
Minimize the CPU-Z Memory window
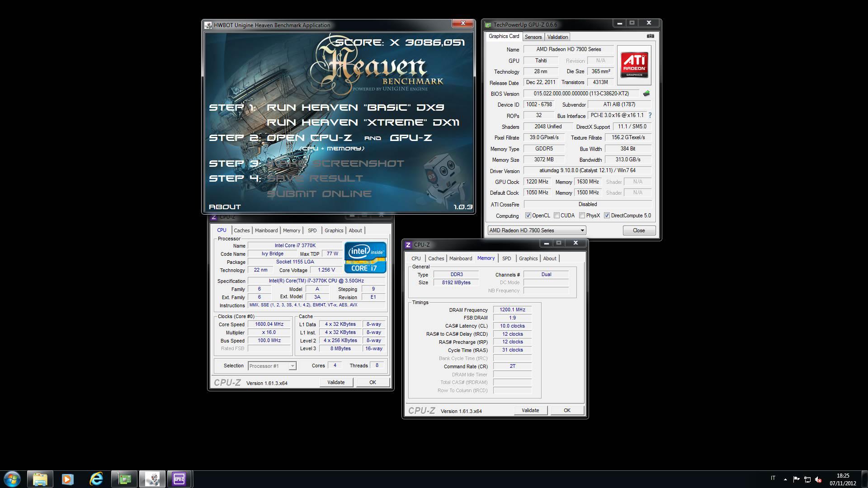coord(546,243)
